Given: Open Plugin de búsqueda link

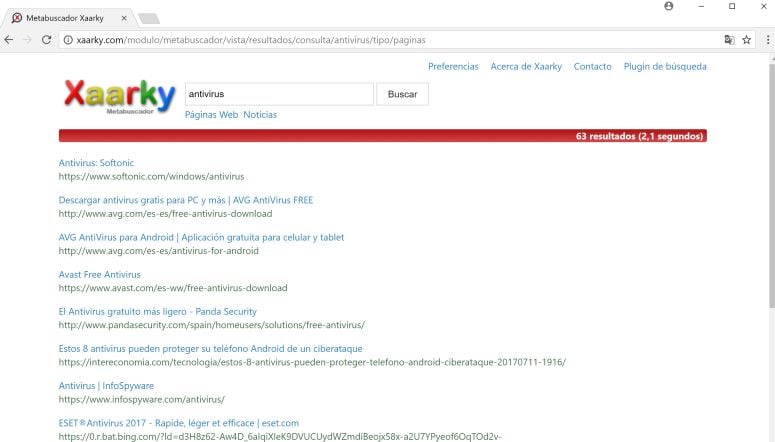Looking at the screenshot, I should point(665,66).
